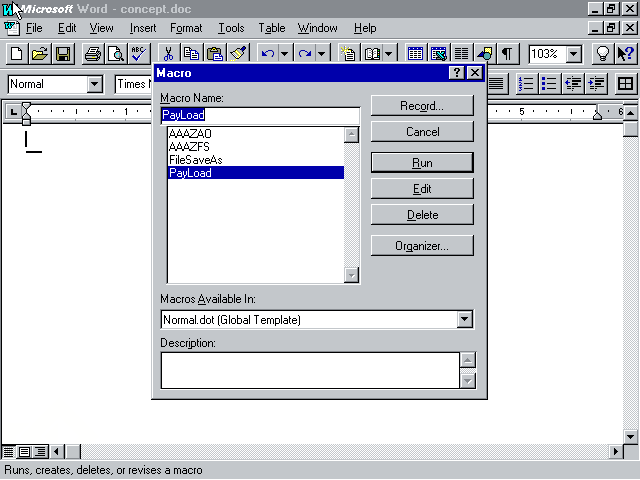The width and height of the screenshot is (640, 480).
Task: Click the Insert Address book icon
Action: click(x=372, y=53)
